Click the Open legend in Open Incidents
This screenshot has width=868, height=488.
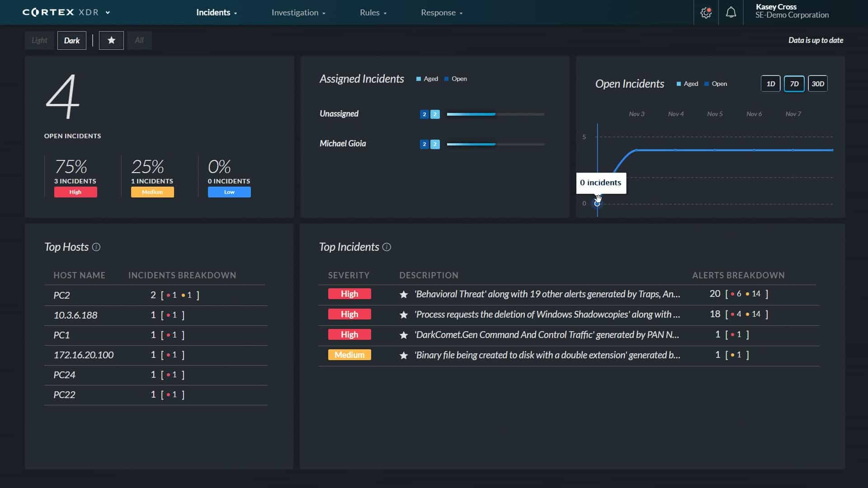(716, 84)
